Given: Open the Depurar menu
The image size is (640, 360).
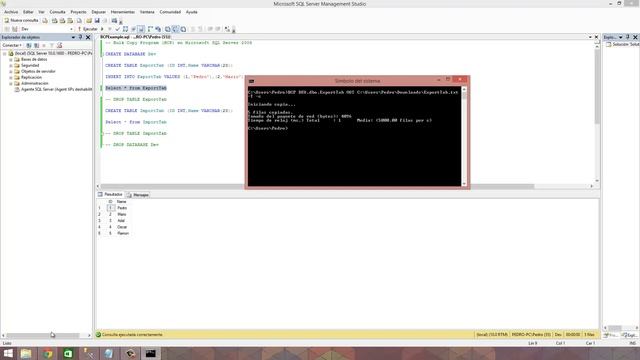Looking at the screenshot, I should tap(98, 12).
